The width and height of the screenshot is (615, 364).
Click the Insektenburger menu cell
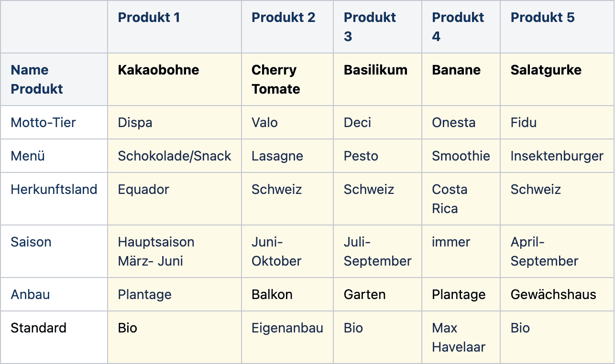[x=557, y=156]
